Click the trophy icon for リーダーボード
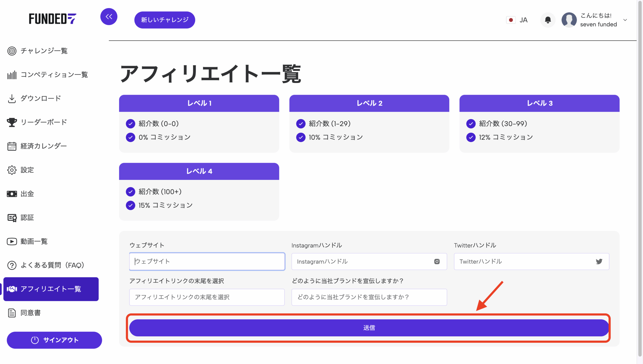The width and height of the screenshot is (643, 364). [x=12, y=122]
